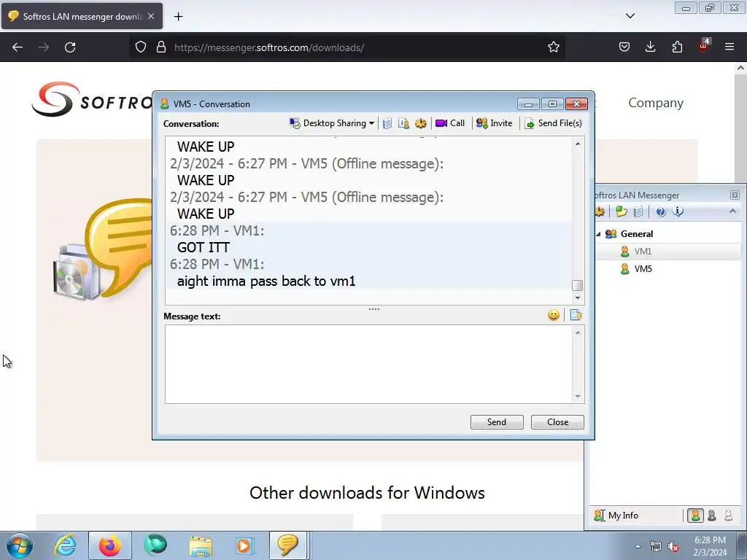Click settings gear in LAN Messenger toolbar
Viewport: 747px width, 560px height.
pyautogui.click(x=600, y=211)
